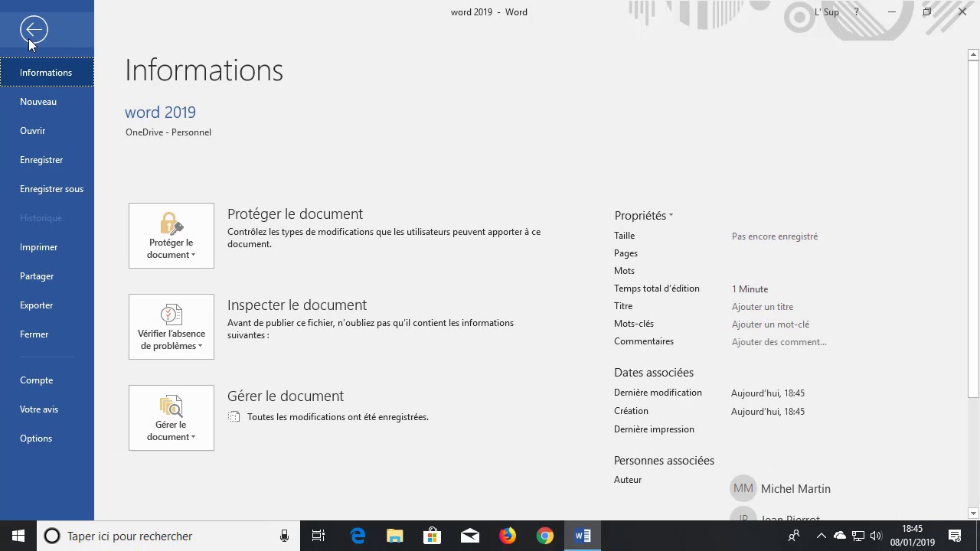Click the saved-changes document icon under Gérer
Screen dimensions: 980x551
click(x=234, y=417)
